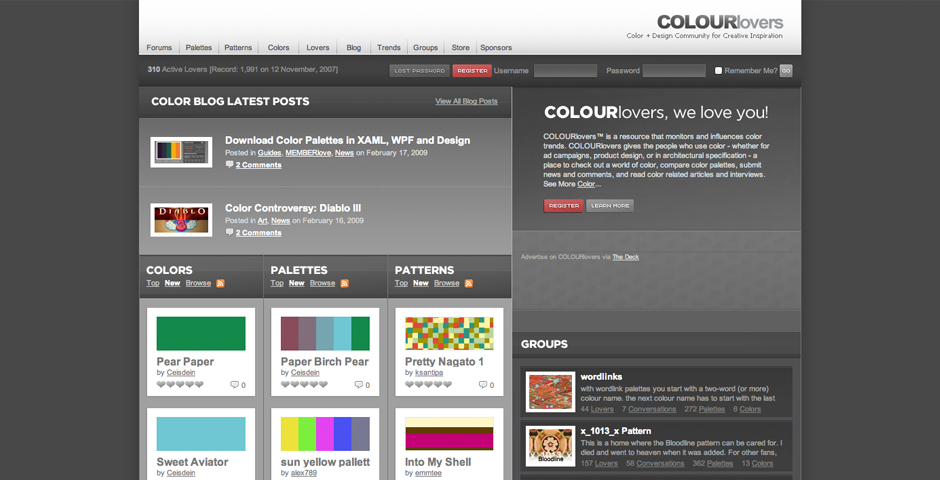
Task: Click the Lost Password button
Action: 420,71
